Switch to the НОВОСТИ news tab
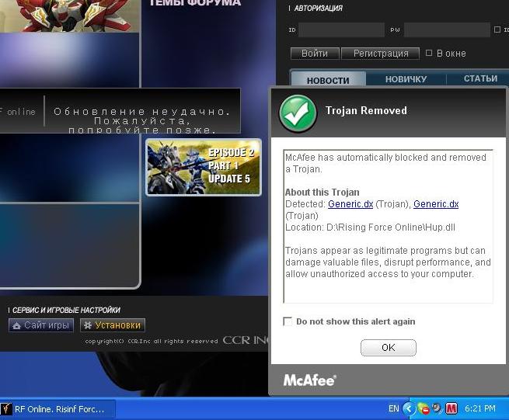Screen dimensions: 509x420 click(x=328, y=79)
